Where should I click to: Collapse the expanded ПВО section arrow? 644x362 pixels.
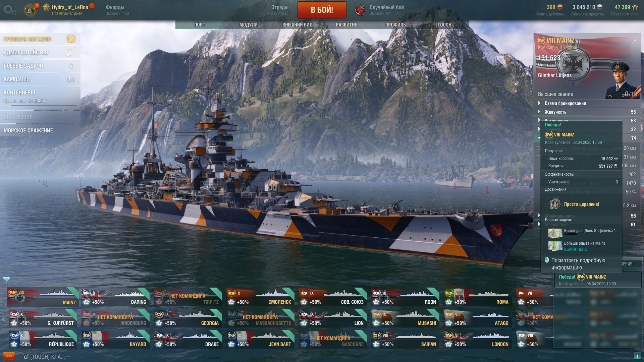[539, 138]
